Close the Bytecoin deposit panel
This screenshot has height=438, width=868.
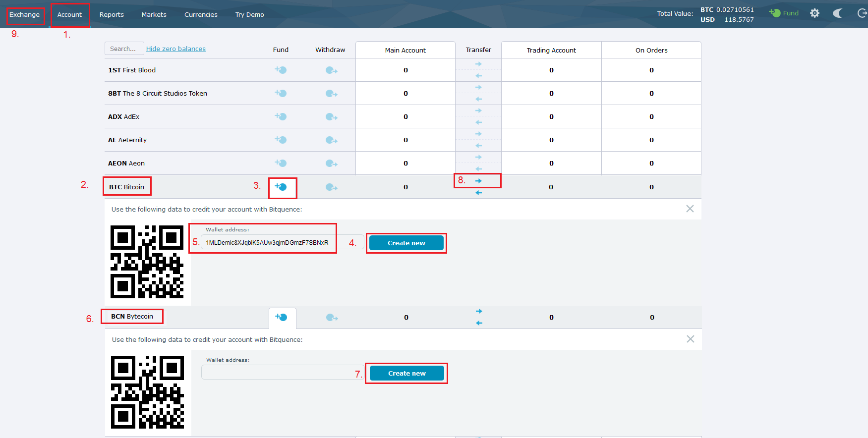[x=690, y=339]
